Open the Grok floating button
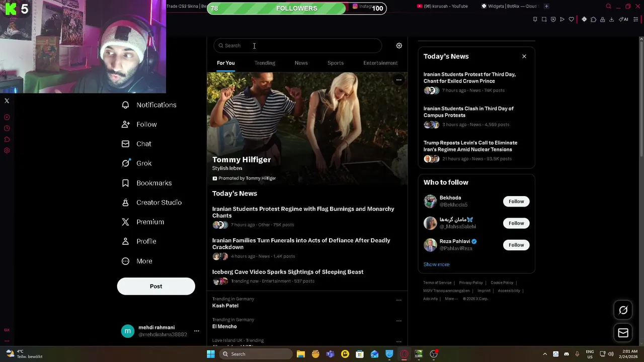The image size is (644, 362). click(x=623, y=310)
